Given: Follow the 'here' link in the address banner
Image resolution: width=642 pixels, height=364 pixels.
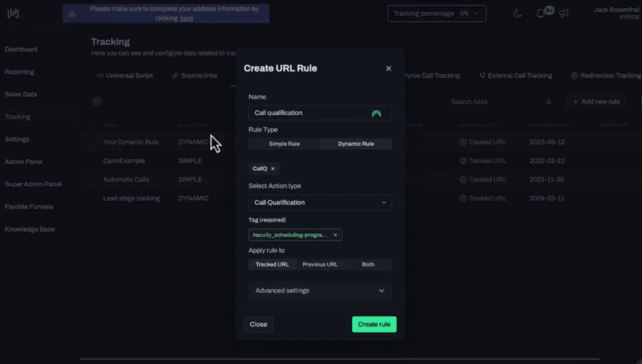Looking at the screenshot, I should click(187, 19).
